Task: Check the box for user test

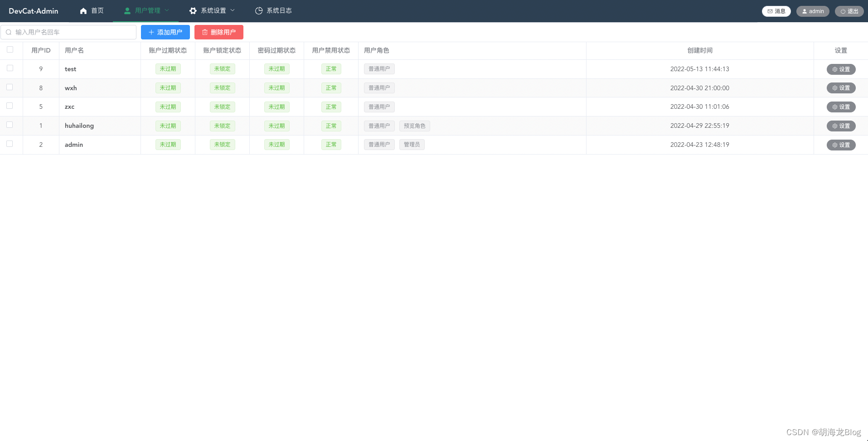Action: [10, 68]
